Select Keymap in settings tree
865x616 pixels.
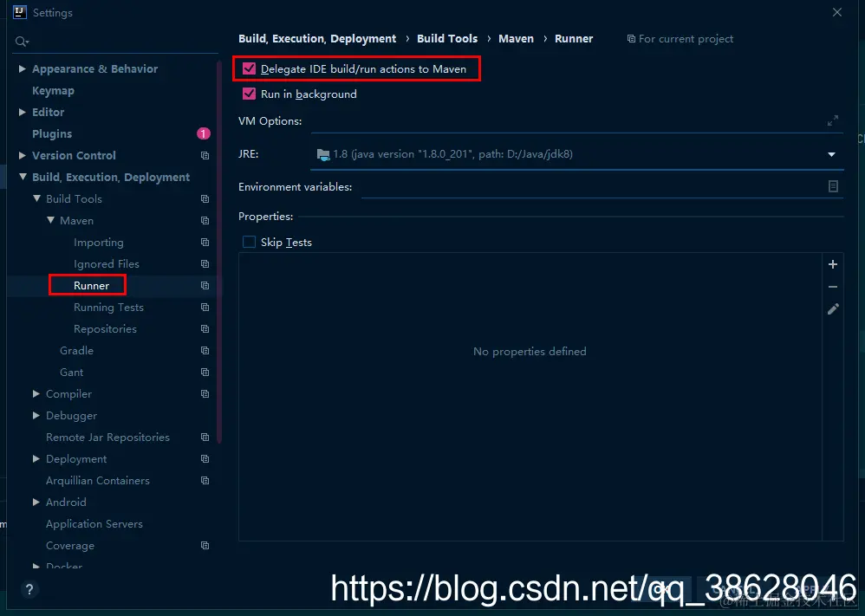tap(53, 90)
